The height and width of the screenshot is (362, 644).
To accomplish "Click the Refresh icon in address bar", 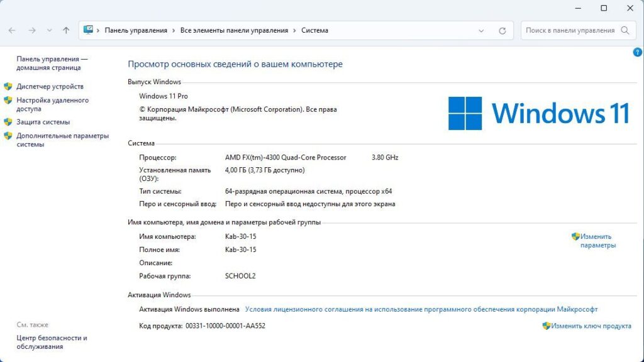I will coord(502,30).
